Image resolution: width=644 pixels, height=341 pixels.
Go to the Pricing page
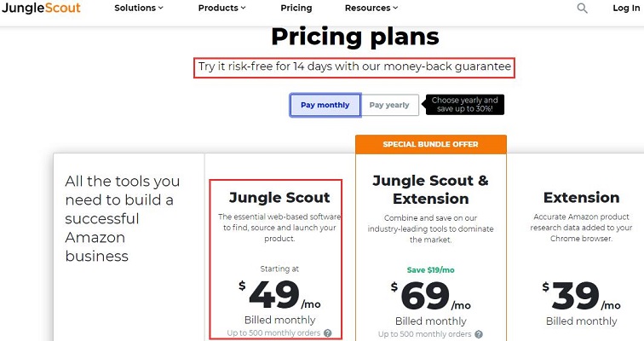coord(296,9)
